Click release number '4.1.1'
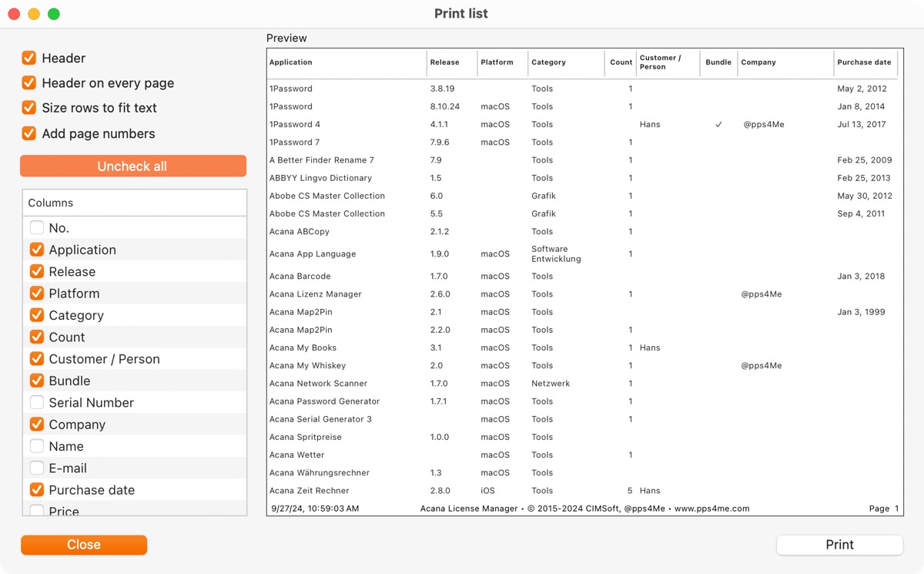This screenshot has height=574, width=924. (440, 124)
